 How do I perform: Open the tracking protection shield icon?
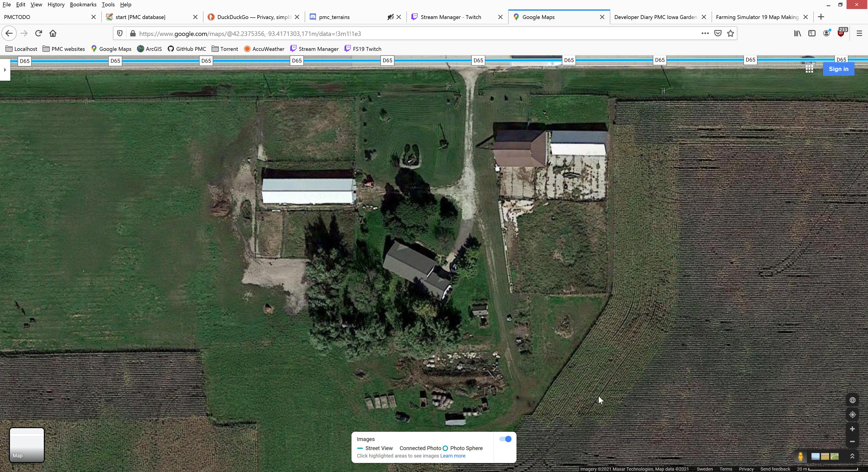120,33
